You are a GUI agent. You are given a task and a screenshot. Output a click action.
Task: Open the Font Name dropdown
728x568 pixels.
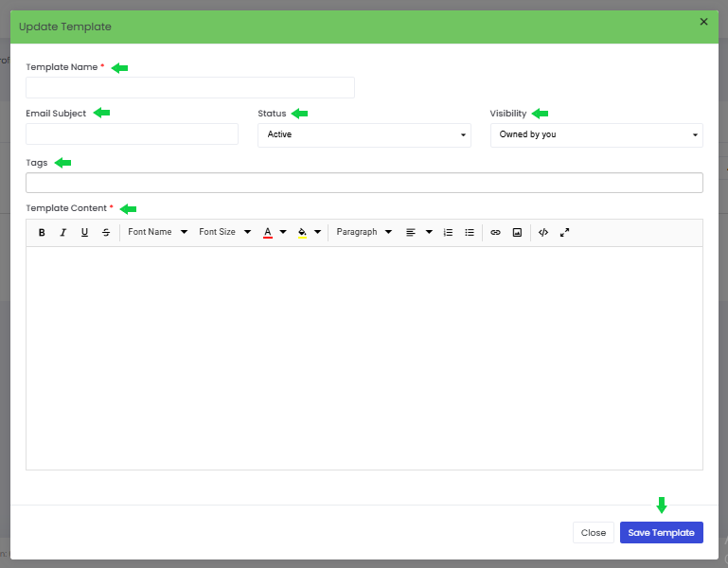[158, 232]
